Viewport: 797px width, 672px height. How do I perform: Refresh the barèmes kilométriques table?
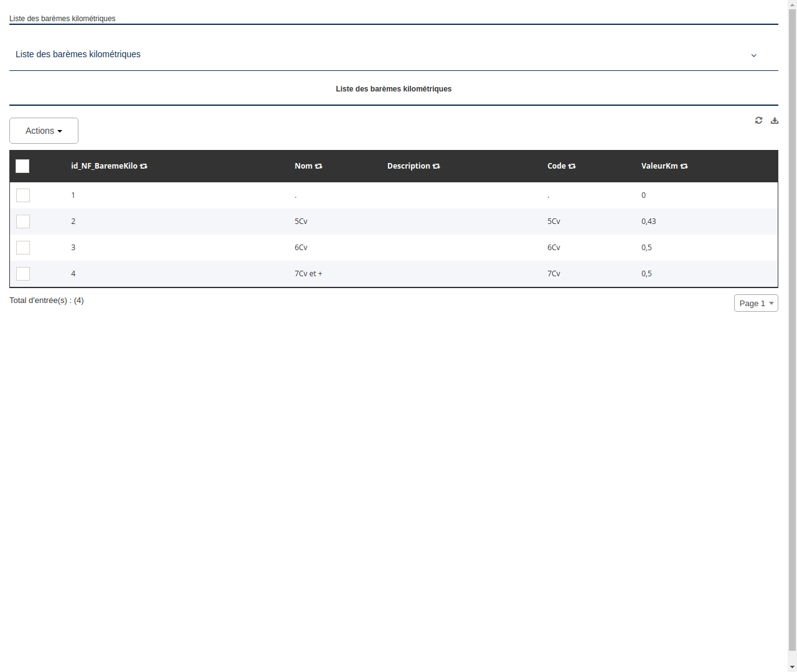758,120
